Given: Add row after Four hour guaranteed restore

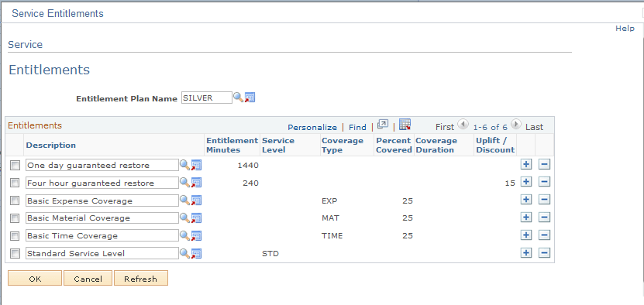Looking at the screenshot, I should 525,182.
